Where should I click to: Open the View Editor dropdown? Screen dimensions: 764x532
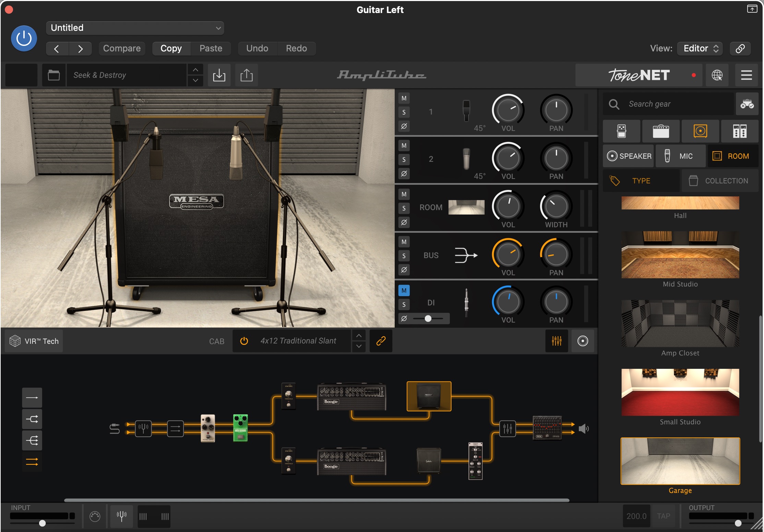700,48
